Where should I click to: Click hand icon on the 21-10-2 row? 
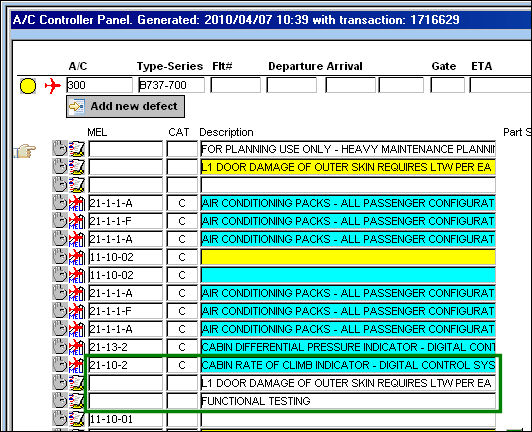(60, 364)
